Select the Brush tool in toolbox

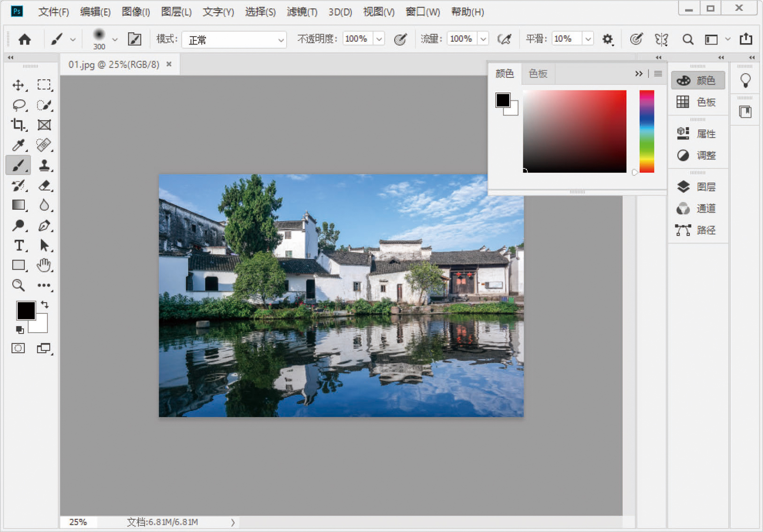pyautogui.click(x=18, y=165)
